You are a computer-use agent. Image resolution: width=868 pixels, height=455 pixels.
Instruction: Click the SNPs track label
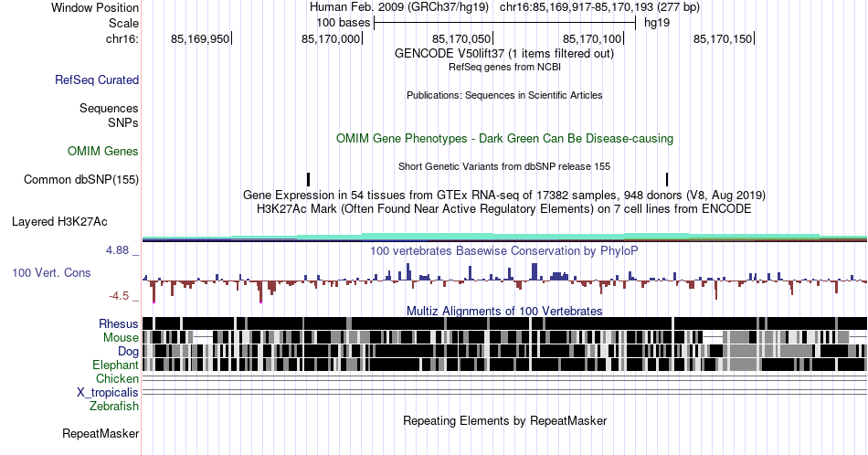[123, 122]
